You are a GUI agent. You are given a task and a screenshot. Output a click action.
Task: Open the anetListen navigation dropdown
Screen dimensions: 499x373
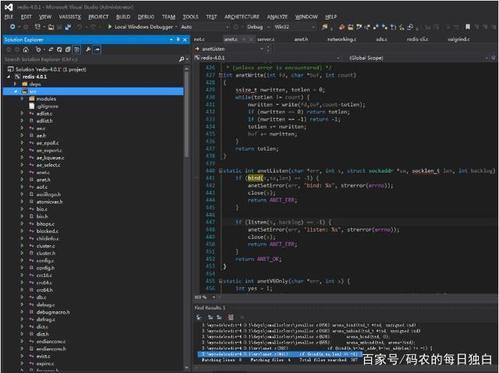point(230,49)
